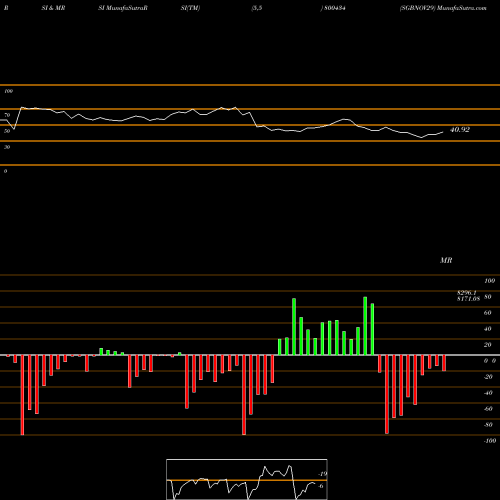
Task: Click the RSI value label 40.92
Action: click(460, 130)
